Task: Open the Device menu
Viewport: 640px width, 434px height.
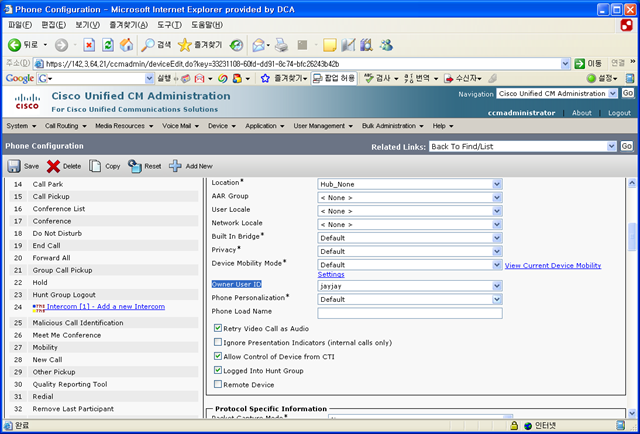Action: coord(222,126)
